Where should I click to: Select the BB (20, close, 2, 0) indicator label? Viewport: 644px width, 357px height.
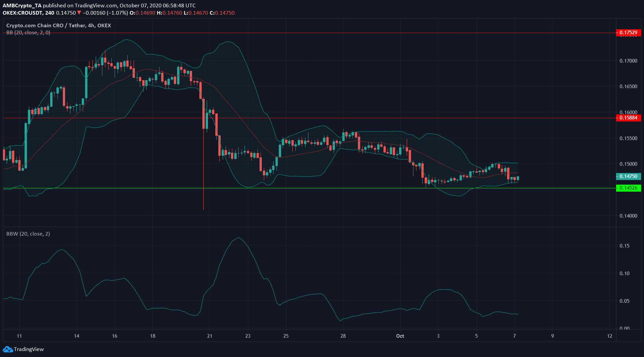(28, 32)
